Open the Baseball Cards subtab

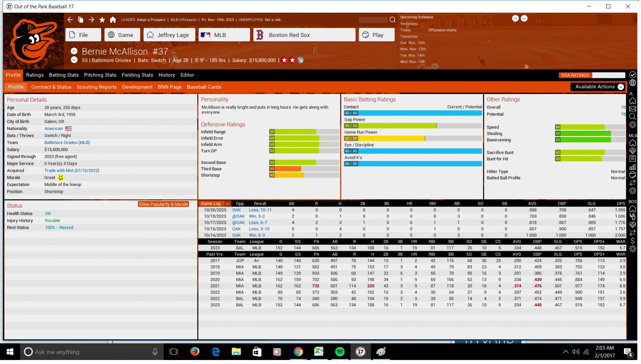[x=204, y=87]
